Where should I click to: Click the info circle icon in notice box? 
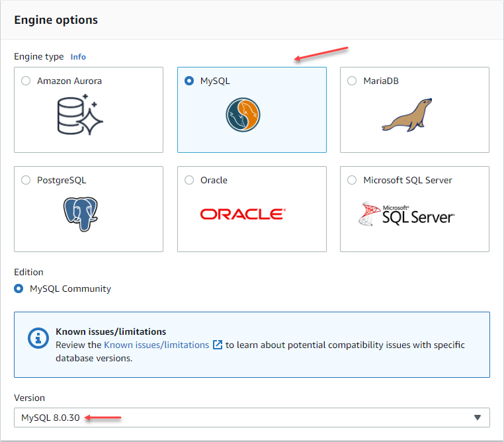(x=38, y=338)
